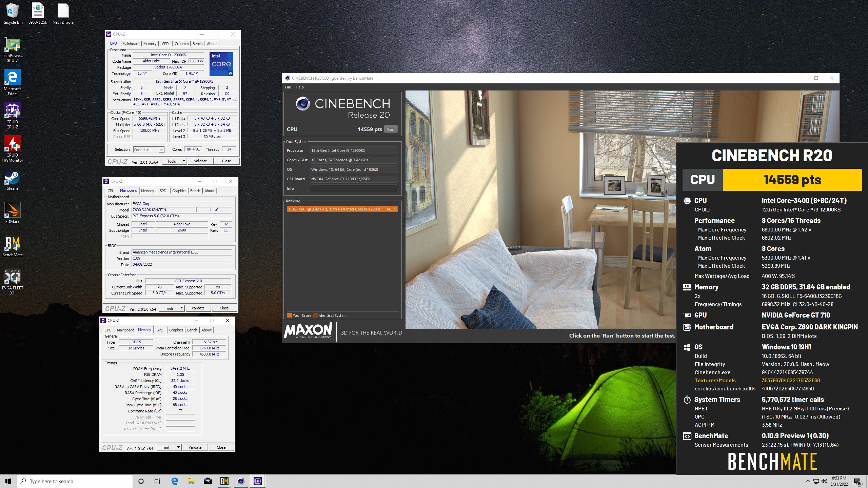The height and width of the screenshot is (488, 868).
Task: Click the Cinebench Info input field
Action: coord(354,188)
